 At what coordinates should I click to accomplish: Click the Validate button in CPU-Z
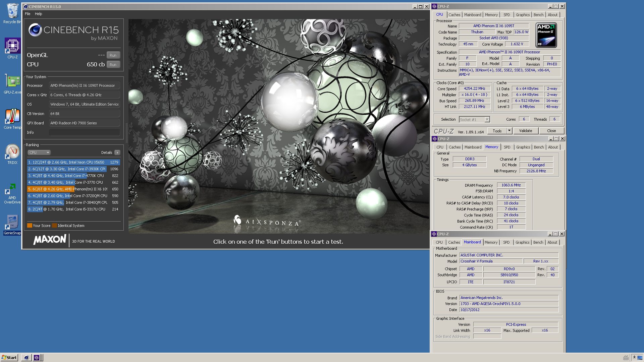click(x=525, y=131)
